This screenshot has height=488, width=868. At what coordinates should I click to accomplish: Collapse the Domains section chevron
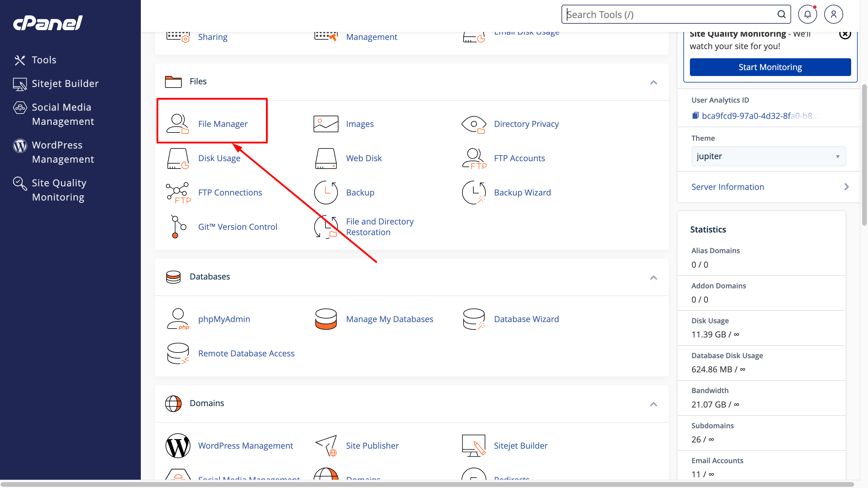point(653,404)
